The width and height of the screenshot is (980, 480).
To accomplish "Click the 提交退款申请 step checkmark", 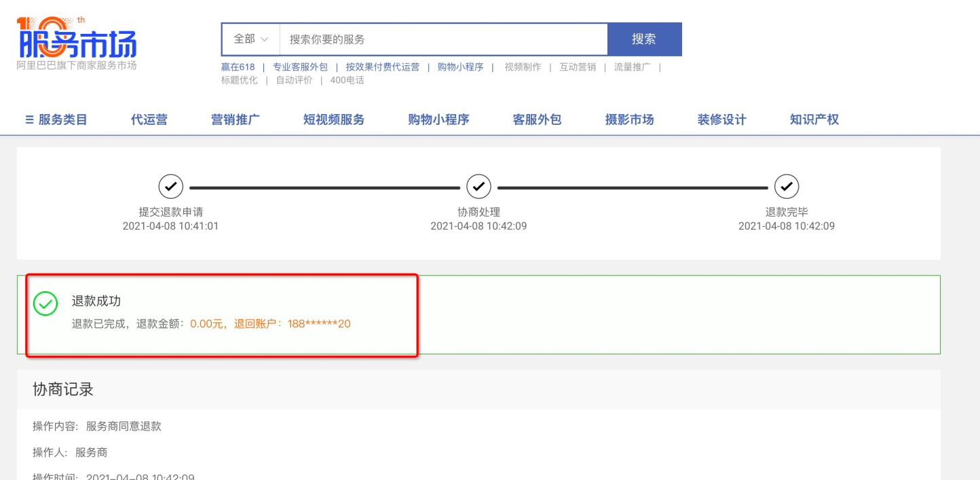I will tap(170, 185).
